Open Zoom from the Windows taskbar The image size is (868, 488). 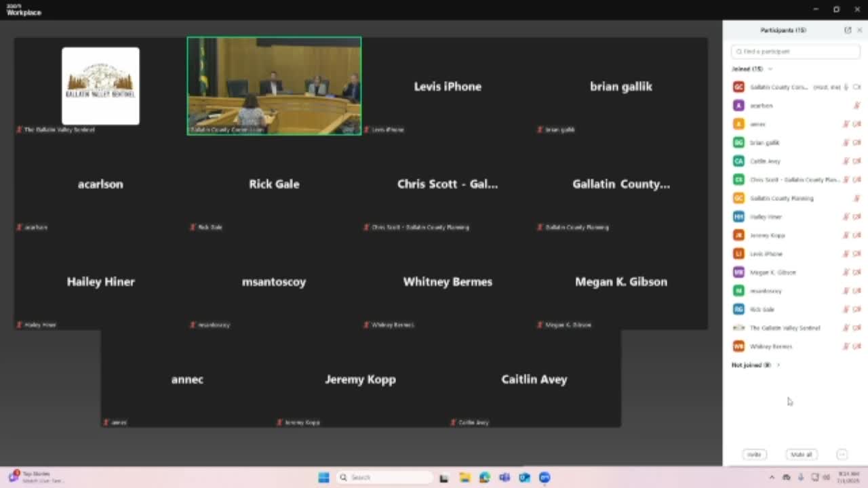[x=545, y=478]
